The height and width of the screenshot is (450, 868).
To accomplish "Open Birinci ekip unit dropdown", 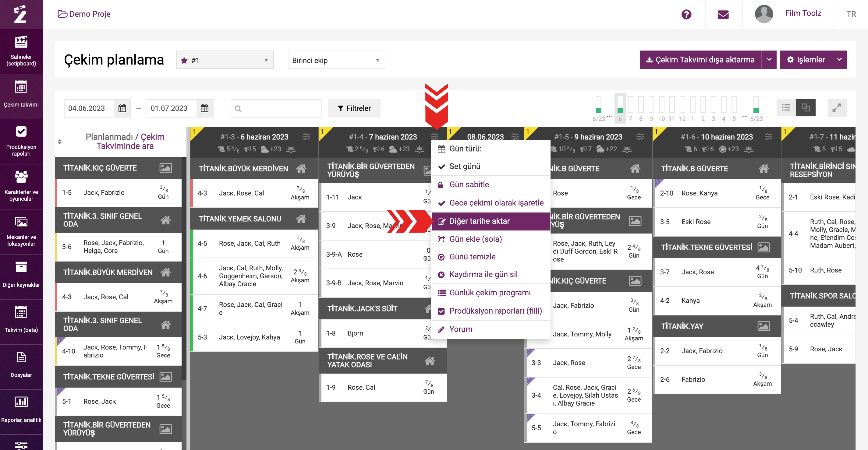I will coord(336,60).
